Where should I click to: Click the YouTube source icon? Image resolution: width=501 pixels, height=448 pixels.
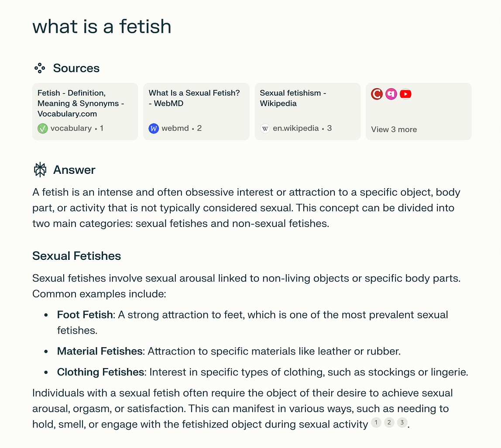click(x=405, y=94)
